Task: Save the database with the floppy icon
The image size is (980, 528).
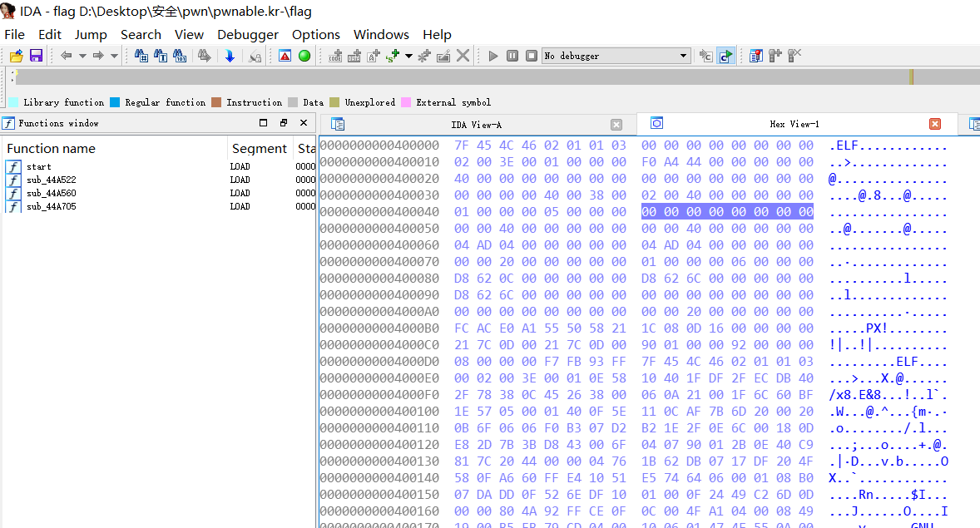Action: pos(37,56)
